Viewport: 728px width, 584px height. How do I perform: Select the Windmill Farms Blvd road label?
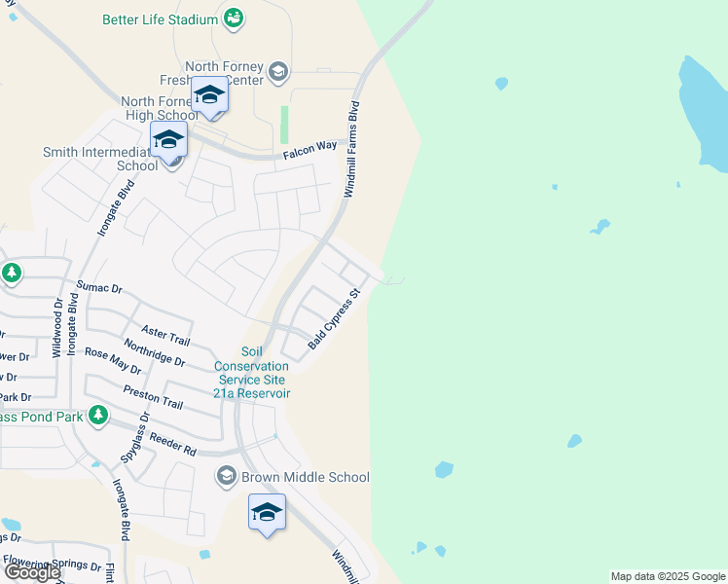(351, 149)
